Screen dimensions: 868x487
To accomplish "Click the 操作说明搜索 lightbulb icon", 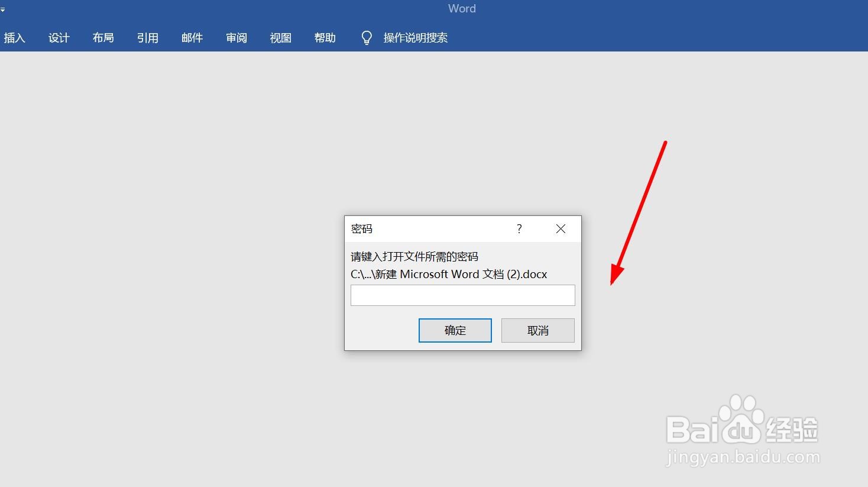I will pyautogui.click(x=366, y=37).
